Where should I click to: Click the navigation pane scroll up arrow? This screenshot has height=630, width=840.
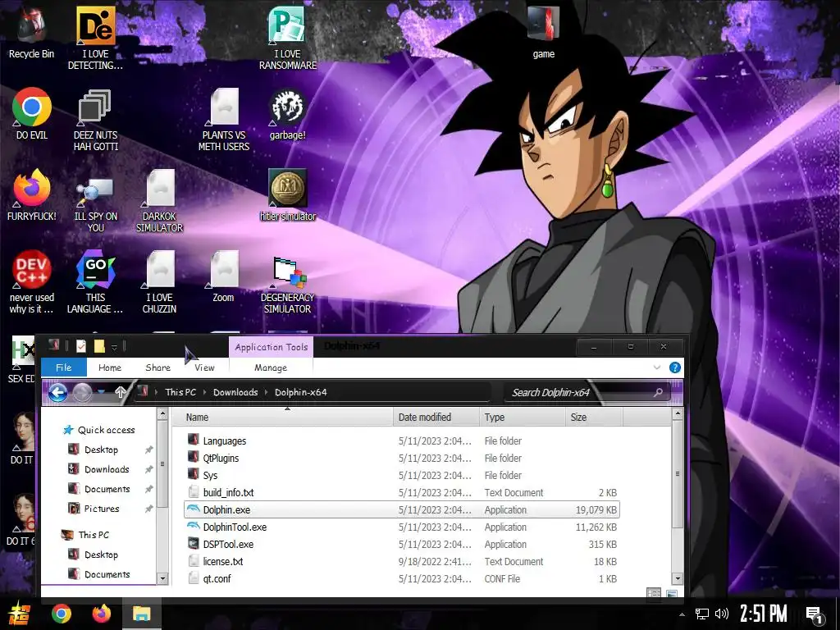click(x=162, y=413)
